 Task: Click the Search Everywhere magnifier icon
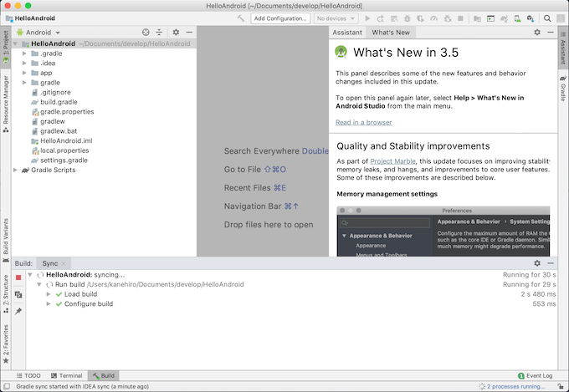tap(547, 18)
